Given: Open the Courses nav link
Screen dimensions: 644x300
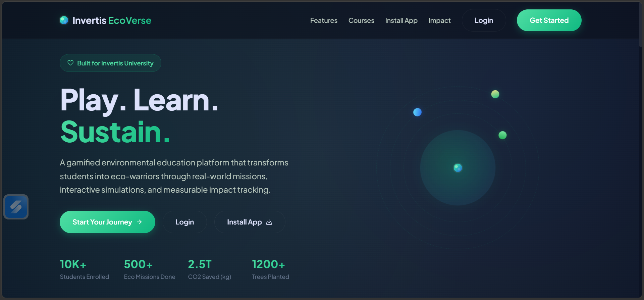Looking at the screenshot, I should [x=361, y=20].
